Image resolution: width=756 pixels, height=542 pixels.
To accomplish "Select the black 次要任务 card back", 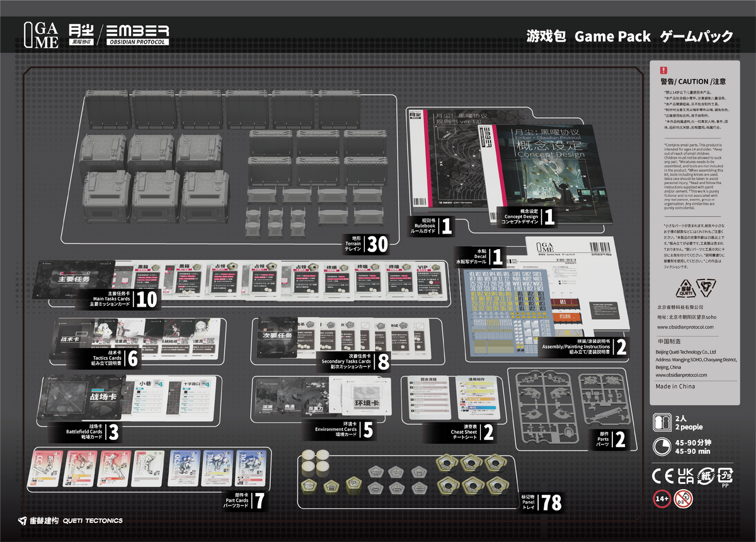I will tap(278, 336).
